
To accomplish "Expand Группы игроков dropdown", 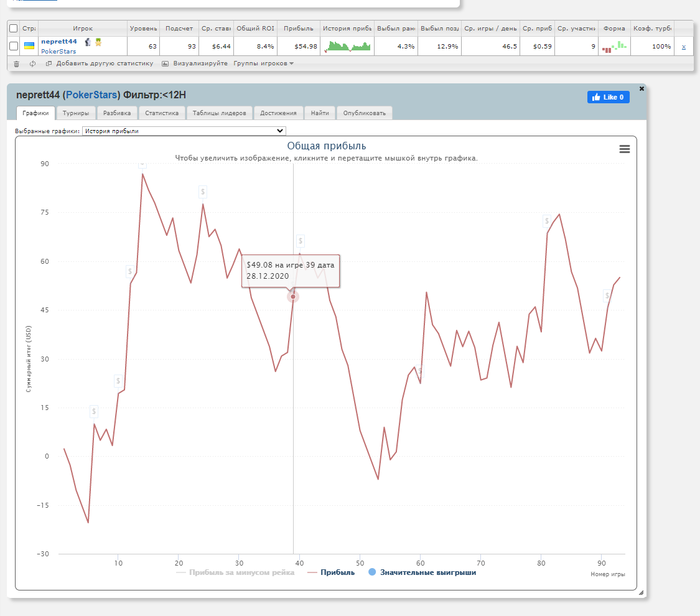I will tap(263, 63).
